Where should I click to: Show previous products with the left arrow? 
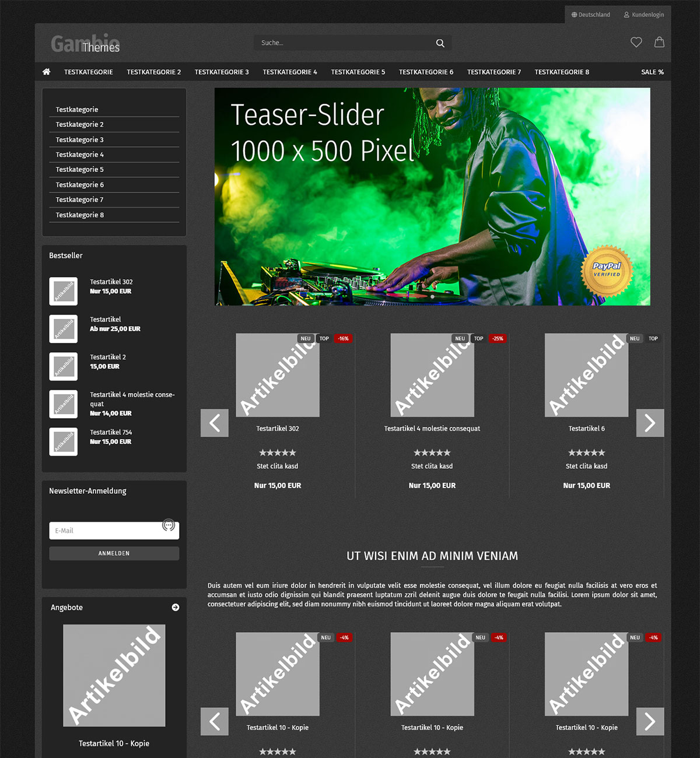(214, 423)
